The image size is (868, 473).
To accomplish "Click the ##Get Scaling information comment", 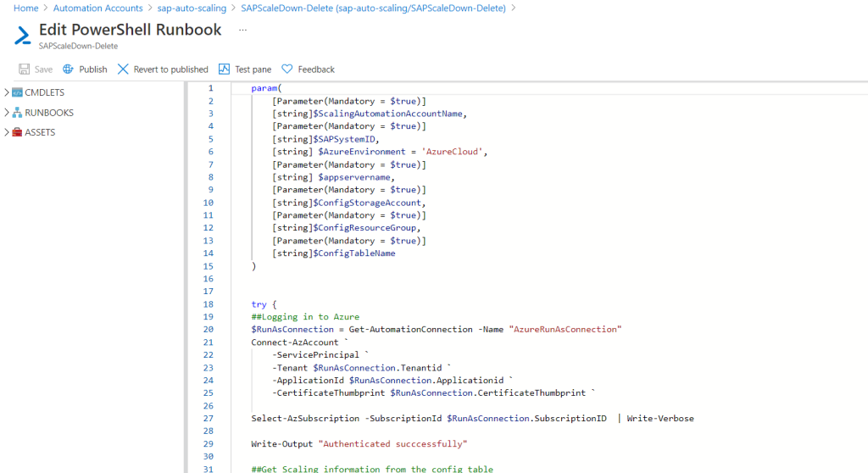I will point(372,469).
